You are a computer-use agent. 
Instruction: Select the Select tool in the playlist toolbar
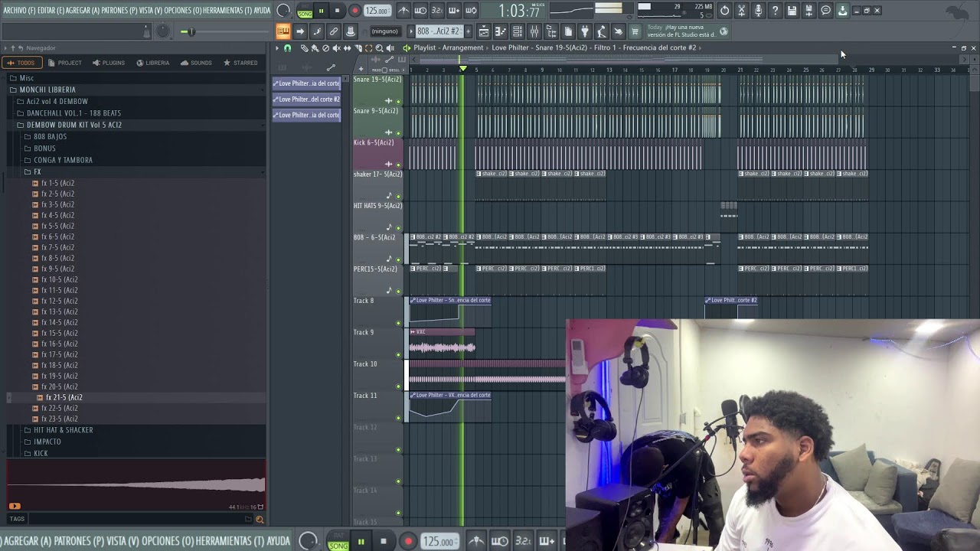click(368, 48)
